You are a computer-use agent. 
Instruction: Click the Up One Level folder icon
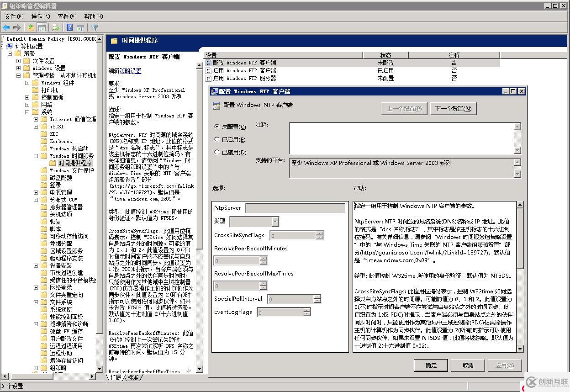[x=31, y=27]
